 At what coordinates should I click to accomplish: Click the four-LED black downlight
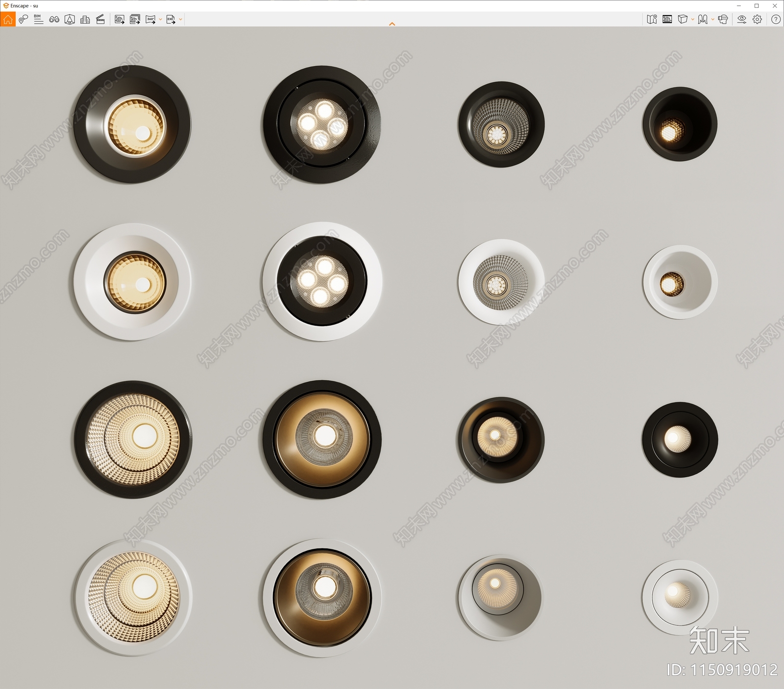(x=322, y=124)
